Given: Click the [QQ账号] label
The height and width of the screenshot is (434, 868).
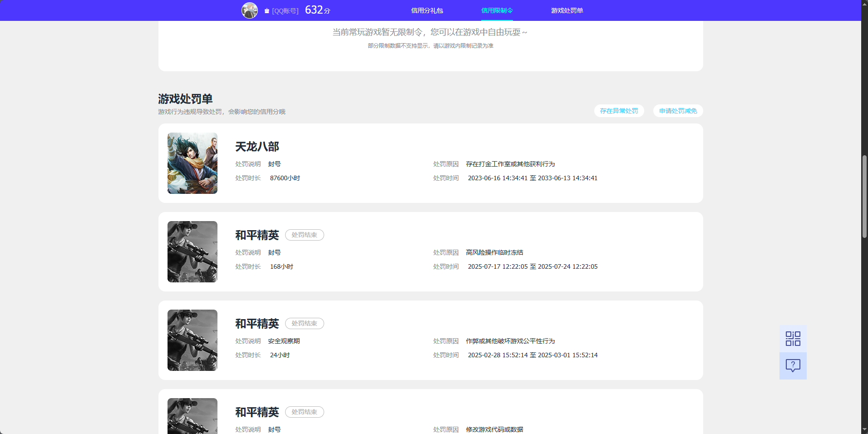Looking at the screenshot, I should (285, 11).
